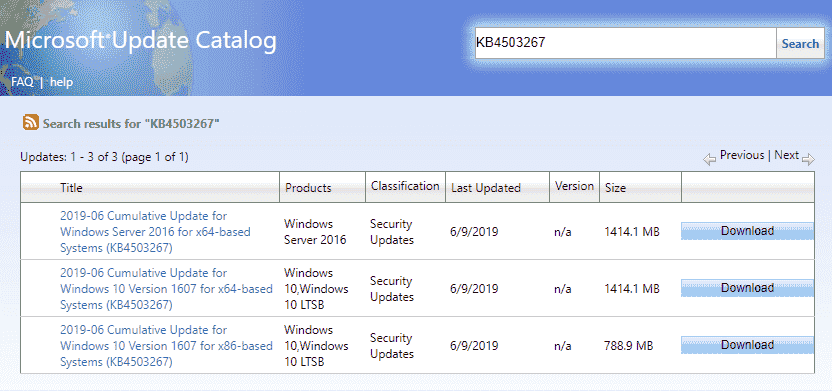Sort by Last Updated column header
This screenshot has width=832, height=391.
click(x=486, y=188)
